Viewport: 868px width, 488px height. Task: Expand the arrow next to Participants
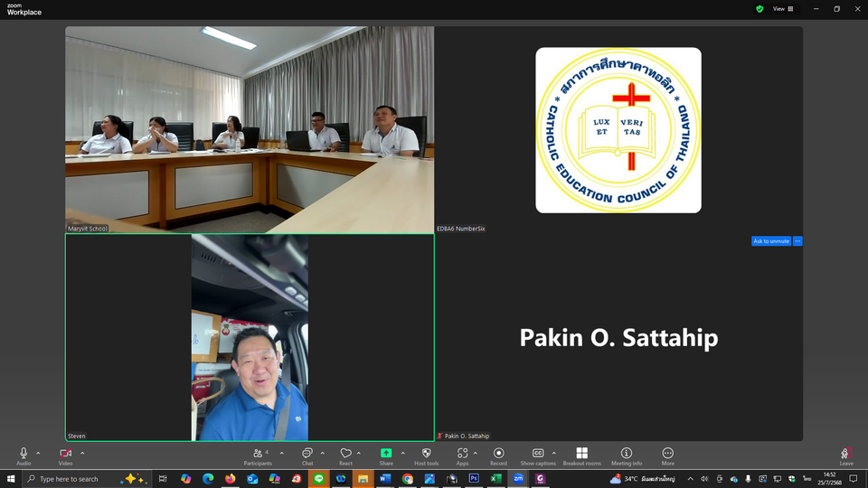tap(282, 453)
